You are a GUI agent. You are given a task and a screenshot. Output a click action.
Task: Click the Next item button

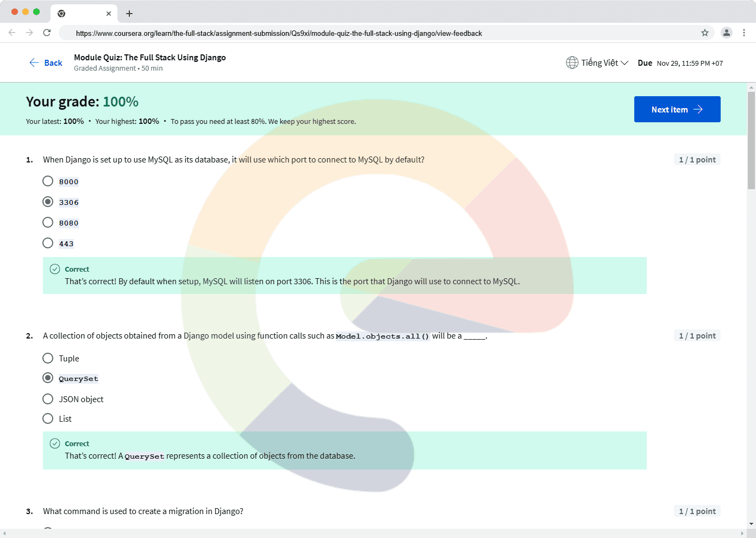pyautogui.click(x=677, y=109)
